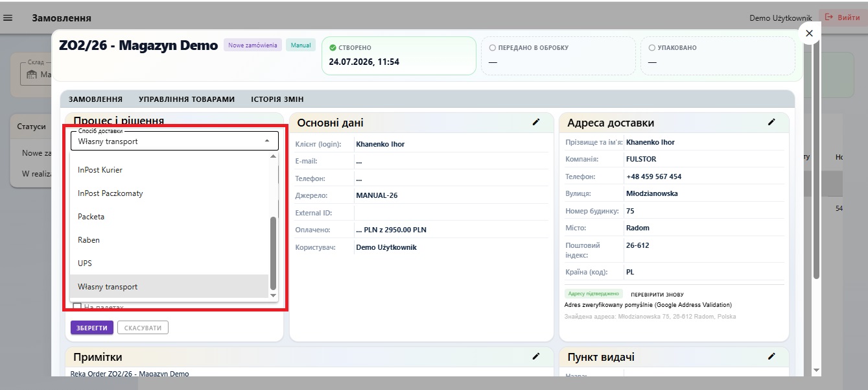This screenshot has width=868, height=390.
Task: Click the warehouse icon in Склад field
Action: [x=32, y=75]
